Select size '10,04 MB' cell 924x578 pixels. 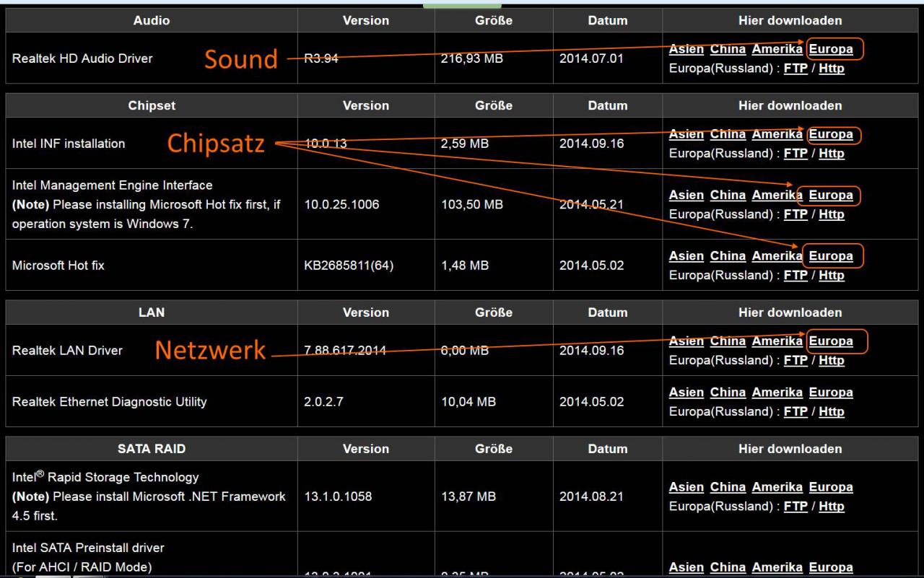(x=494, y=402)
